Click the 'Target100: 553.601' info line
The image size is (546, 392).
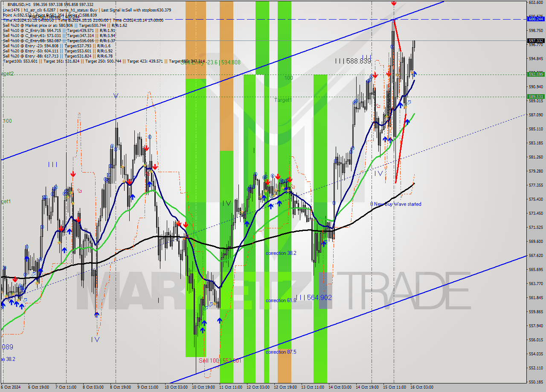pos(104,61)
